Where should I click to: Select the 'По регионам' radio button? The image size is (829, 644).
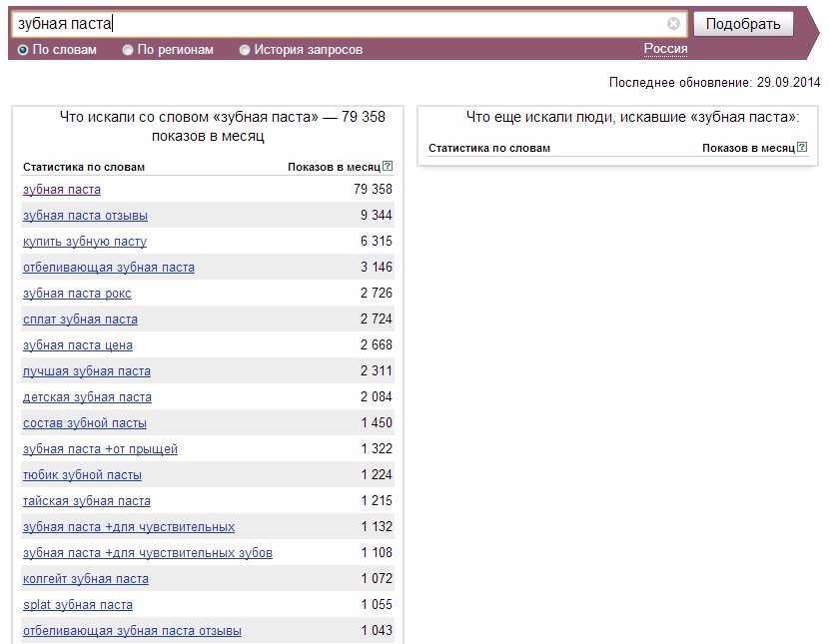pos(128,50)
